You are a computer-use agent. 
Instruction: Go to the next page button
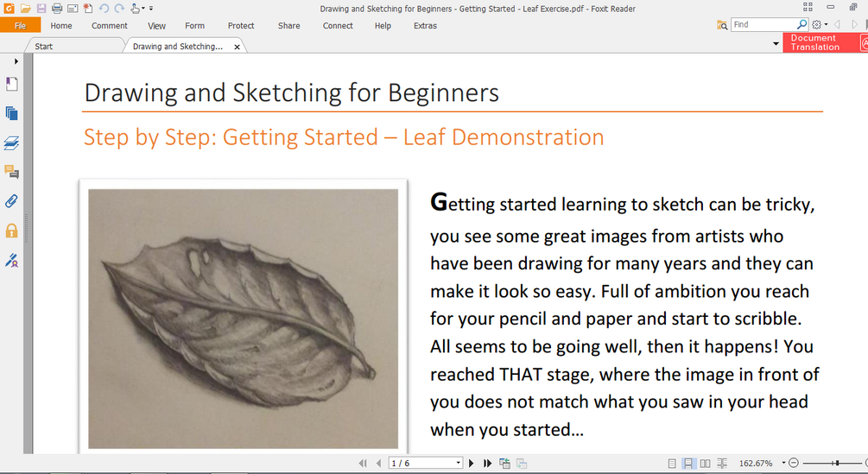point(471,464)
